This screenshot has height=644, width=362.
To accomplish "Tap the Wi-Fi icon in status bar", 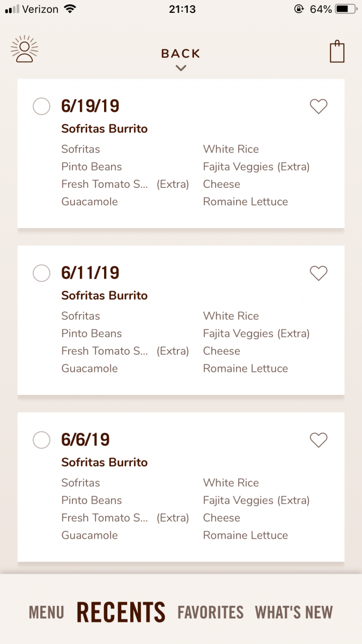I will point(70,9).
